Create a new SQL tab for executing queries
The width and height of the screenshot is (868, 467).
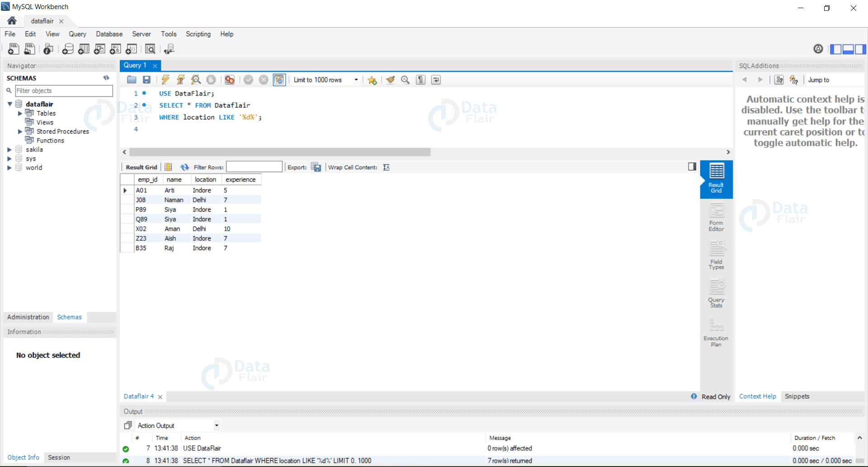tap(14, 49)
